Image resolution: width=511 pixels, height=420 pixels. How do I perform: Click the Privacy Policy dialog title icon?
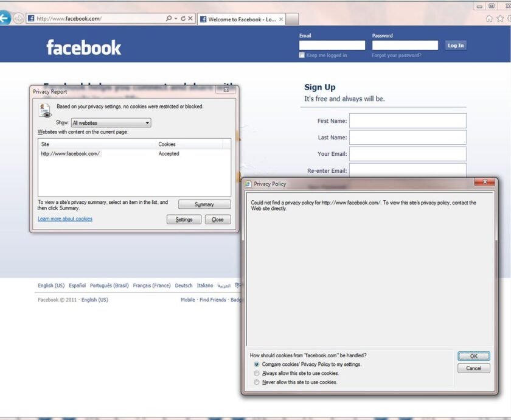coord(248,184)
